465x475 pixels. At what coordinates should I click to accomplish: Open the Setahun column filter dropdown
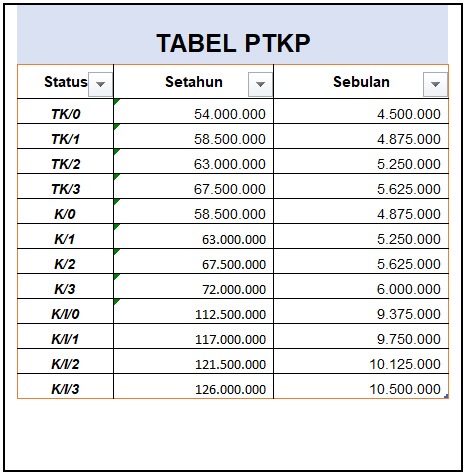click(x=260, y=84)
